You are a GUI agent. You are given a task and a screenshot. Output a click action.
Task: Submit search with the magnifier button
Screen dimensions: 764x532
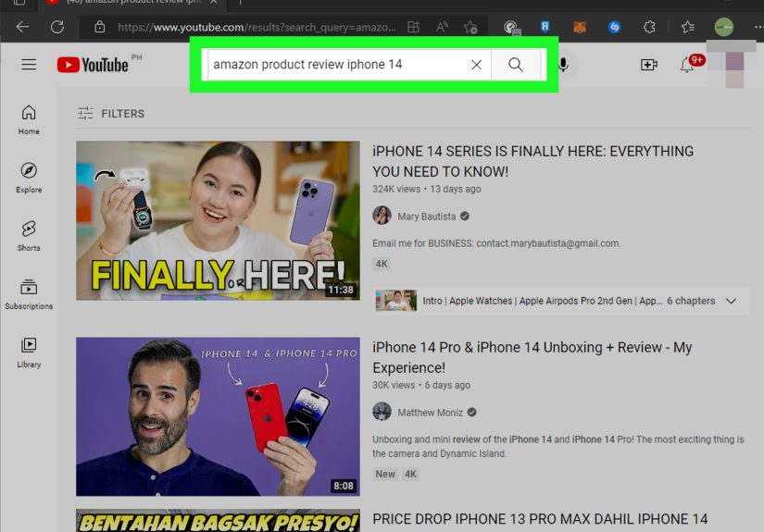516,64
